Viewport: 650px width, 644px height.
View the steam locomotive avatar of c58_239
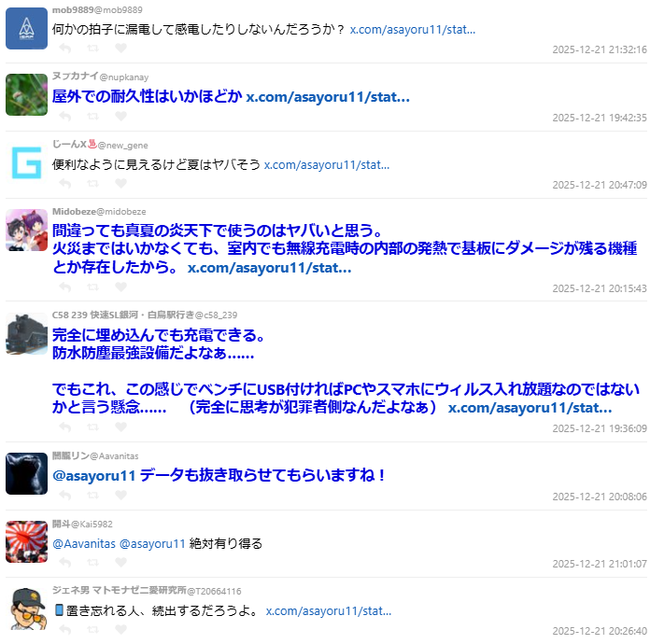click(x=26, y=334)
